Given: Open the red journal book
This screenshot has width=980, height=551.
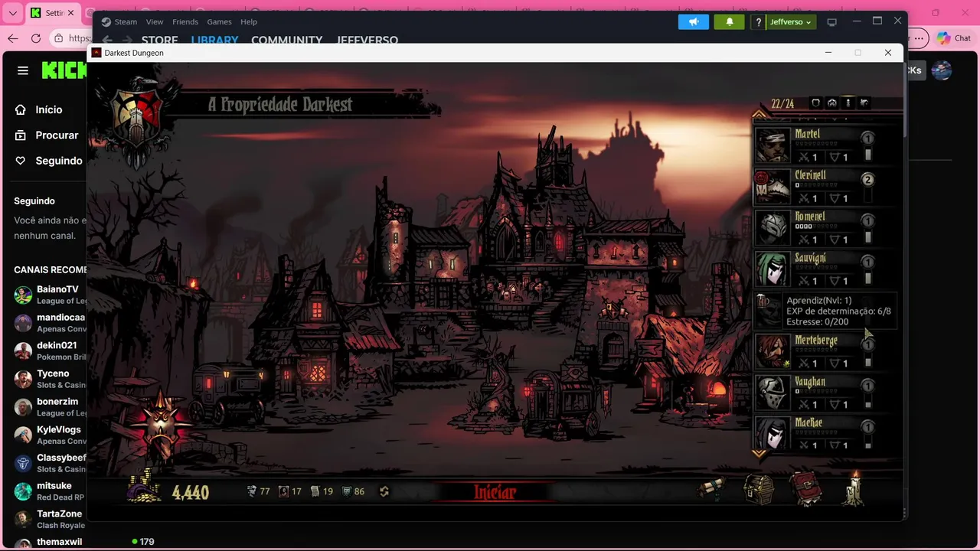Looking at the screenshot, I should pos(806,488).
